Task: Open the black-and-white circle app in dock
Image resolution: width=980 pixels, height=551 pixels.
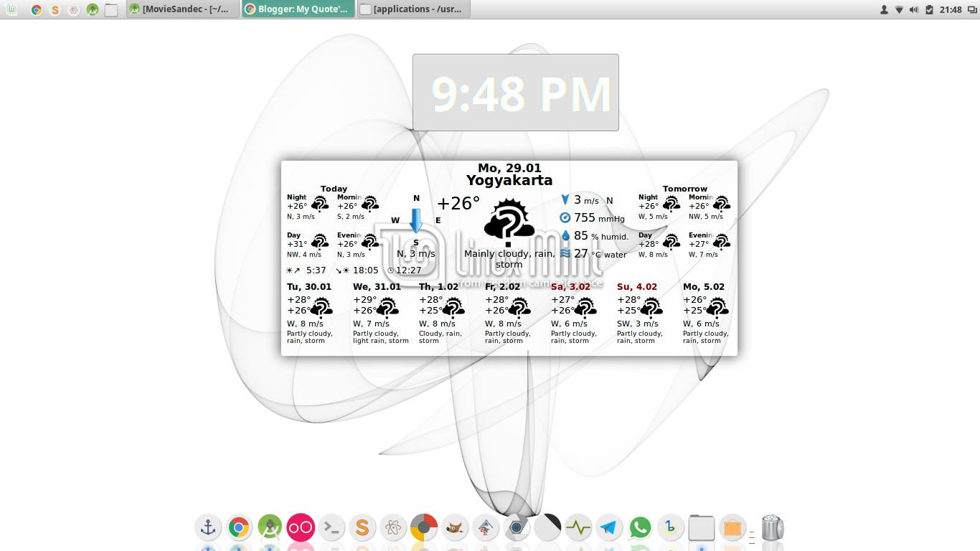Action: (547, 528)
